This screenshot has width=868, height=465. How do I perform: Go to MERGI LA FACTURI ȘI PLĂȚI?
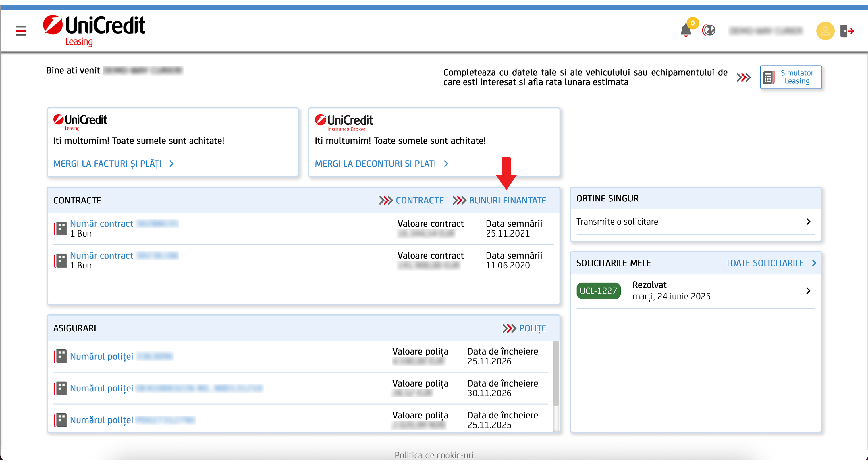[107, 164]
